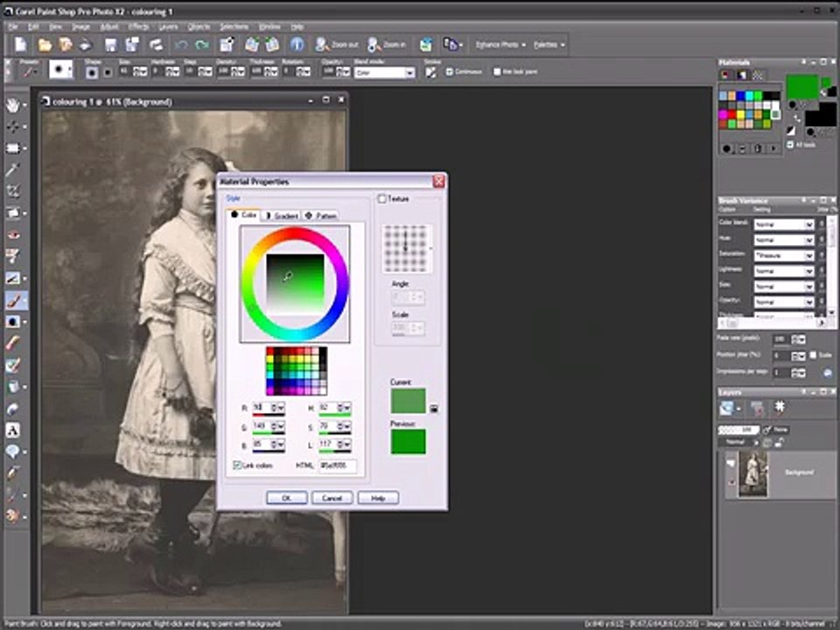This screenshot has width=840, height=630.
Task: Open the Enhance Photo dropdown
Action: (500, 45)
